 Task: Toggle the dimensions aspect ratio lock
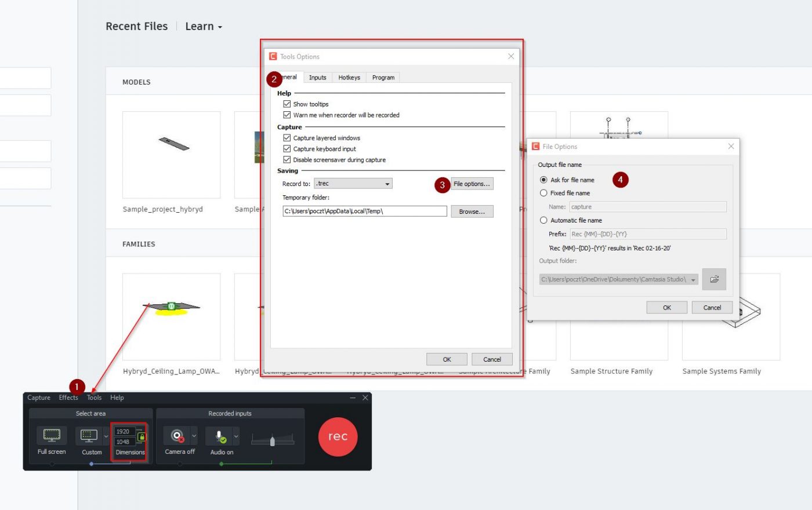[142, 437]
